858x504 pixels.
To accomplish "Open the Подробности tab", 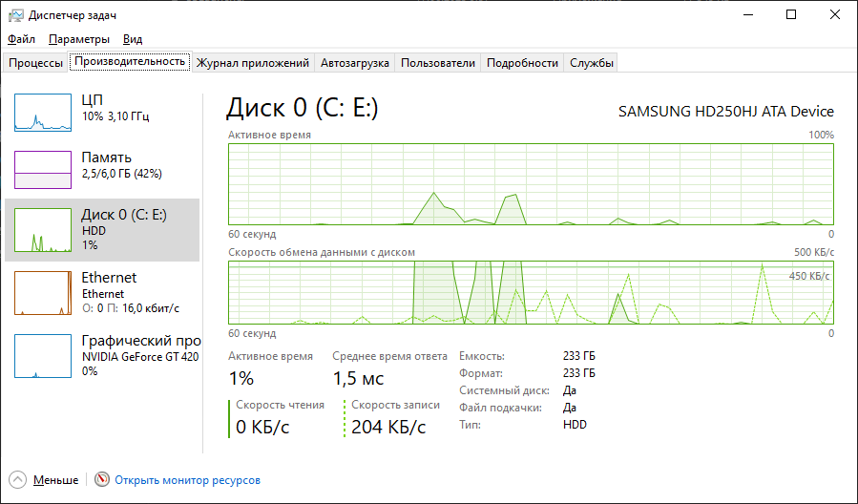I will (522, 63).
